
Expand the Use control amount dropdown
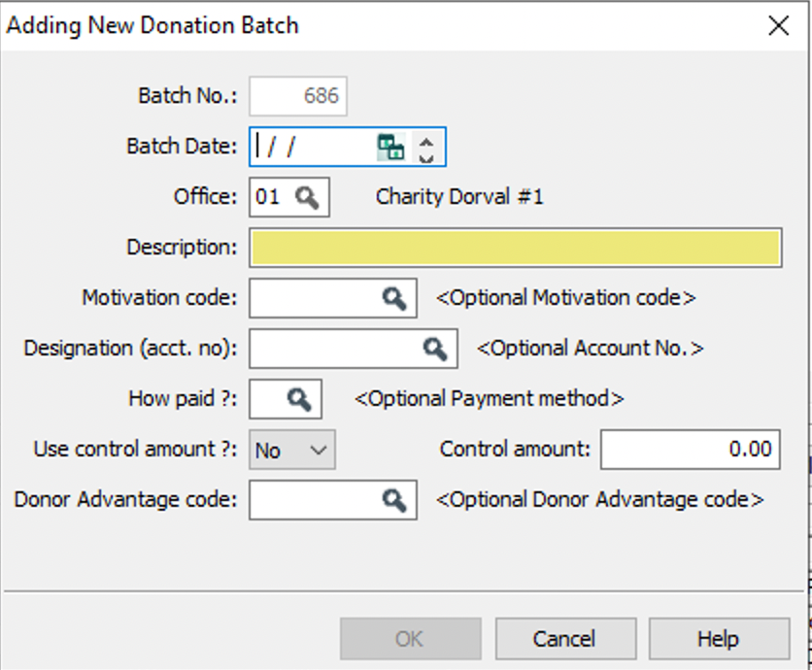click(x=292, y=450)
